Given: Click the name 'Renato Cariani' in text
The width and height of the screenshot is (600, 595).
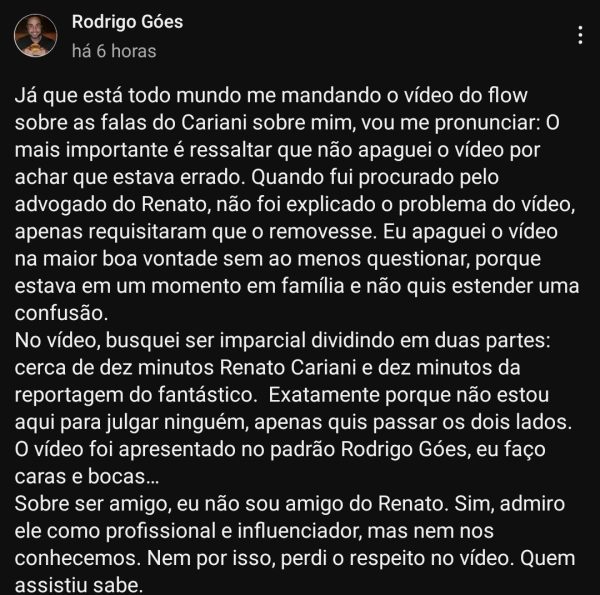Looking at the screenshot, I should (x=288, y=368).
